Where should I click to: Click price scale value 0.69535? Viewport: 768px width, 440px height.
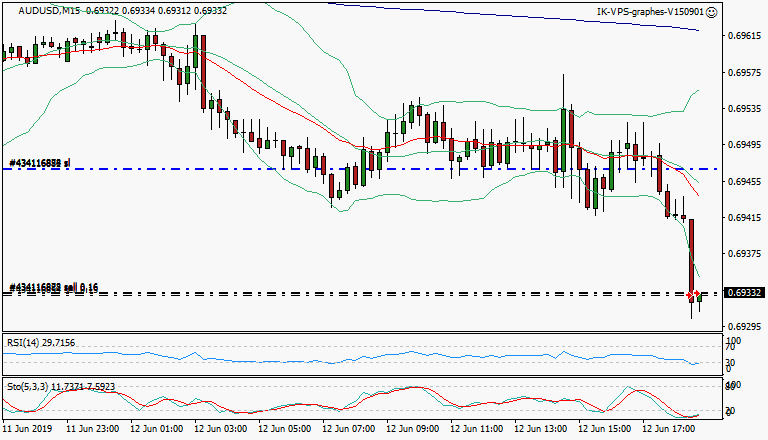[x=744, y=108]
